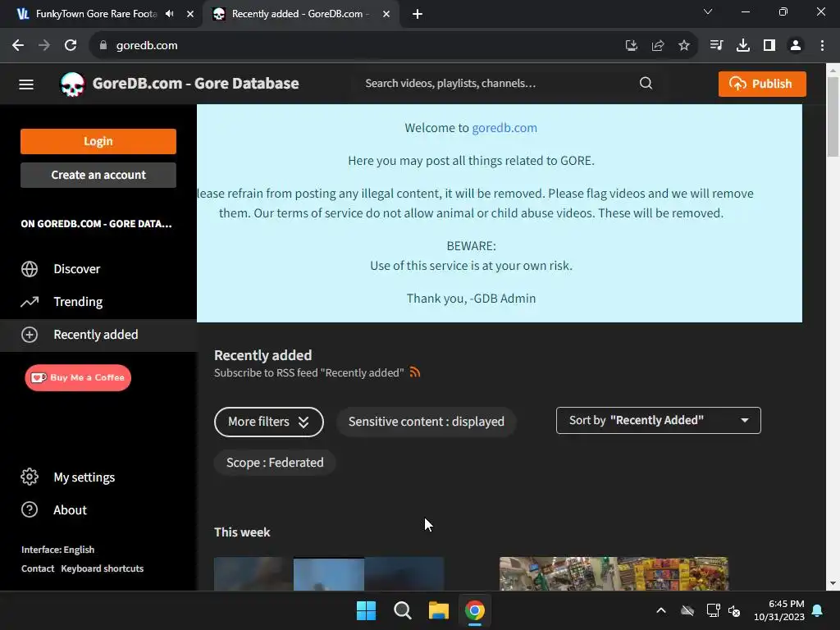
Task: Reload the page
Action: [x=71, y=46]
